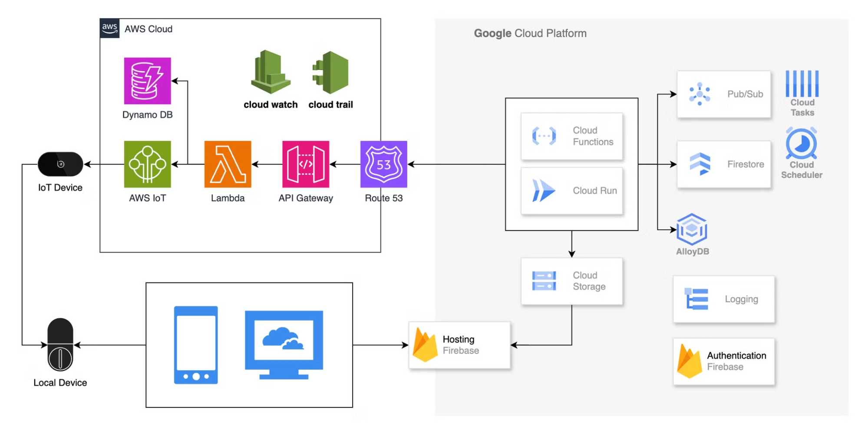Click the Cloud Run icon
The image size is (868, 436).
(x=544, y=190)
